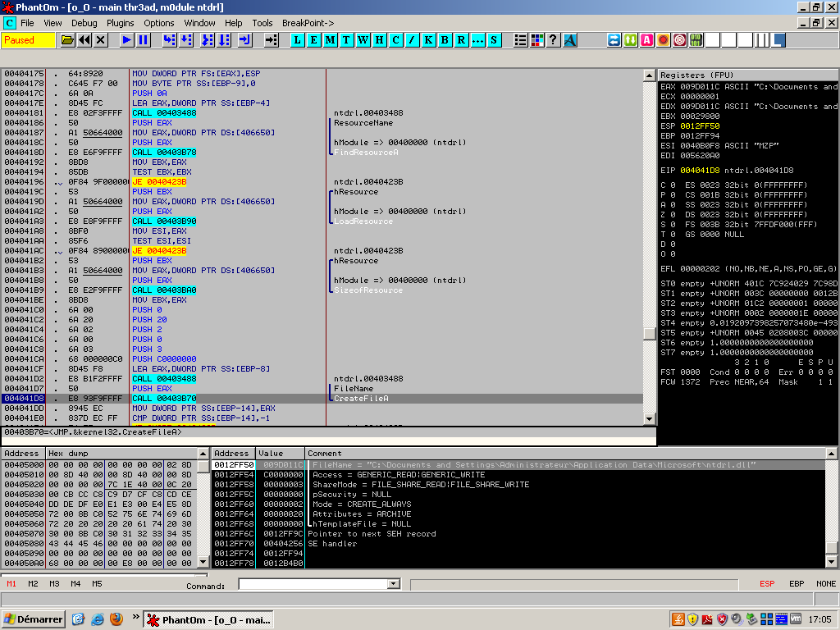Open the BreakPoint-> menu
This screenshot has width=840, height=630.
308,23
